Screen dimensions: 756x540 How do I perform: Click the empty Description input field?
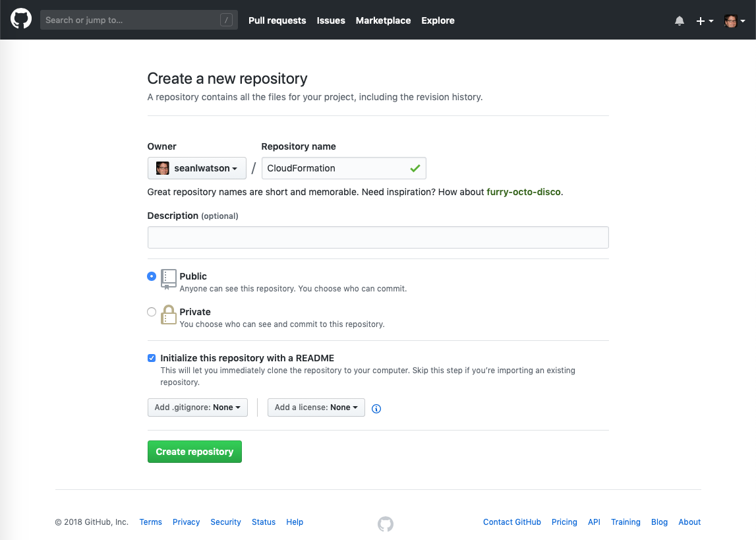click(378, 237)
